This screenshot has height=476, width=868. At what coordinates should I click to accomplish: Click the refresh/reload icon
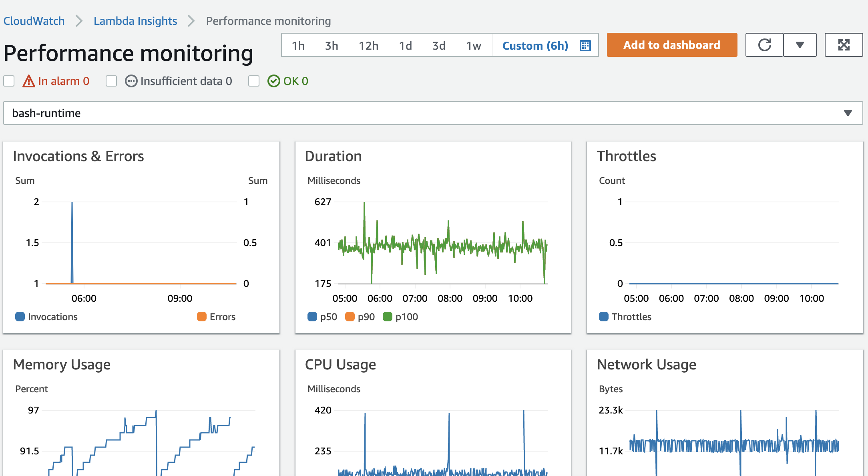(x=765, y=45)
